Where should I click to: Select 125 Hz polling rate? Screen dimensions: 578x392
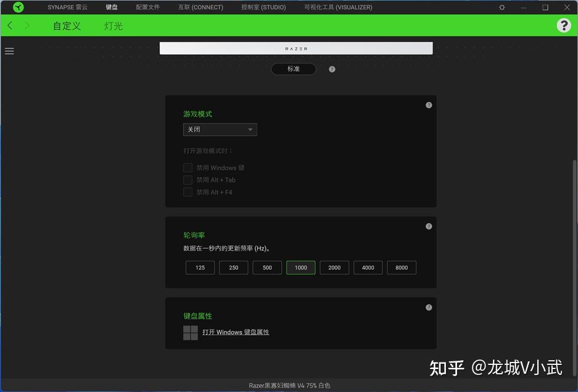(x=200, y=268)
